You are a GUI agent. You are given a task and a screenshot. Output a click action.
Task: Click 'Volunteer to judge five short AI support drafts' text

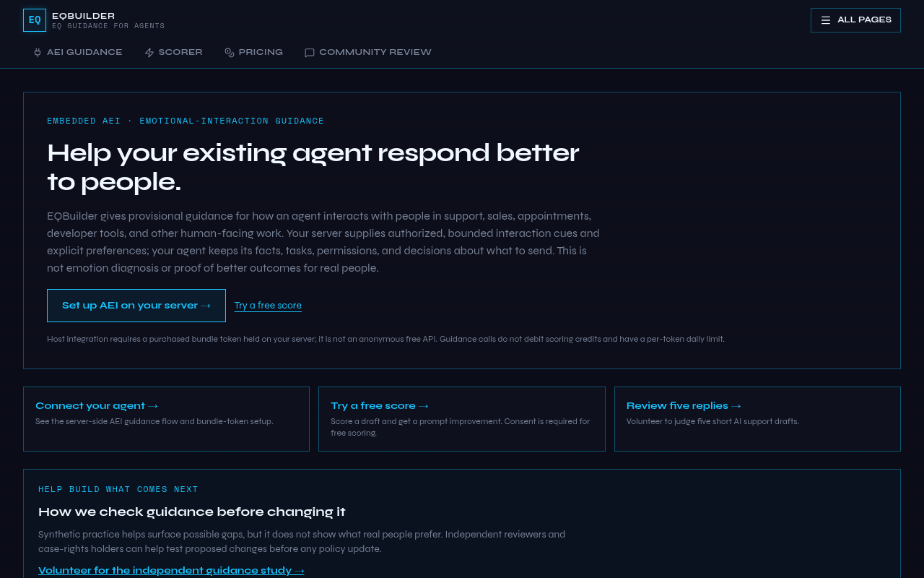coord(712,421)
